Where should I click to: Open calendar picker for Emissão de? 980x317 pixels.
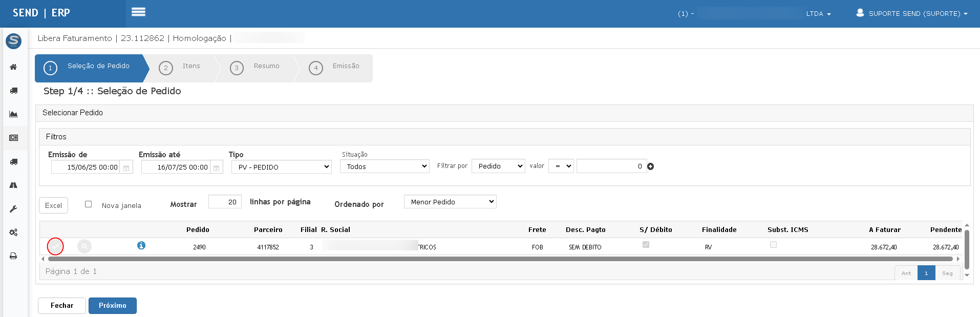click(x=126, y=167)
